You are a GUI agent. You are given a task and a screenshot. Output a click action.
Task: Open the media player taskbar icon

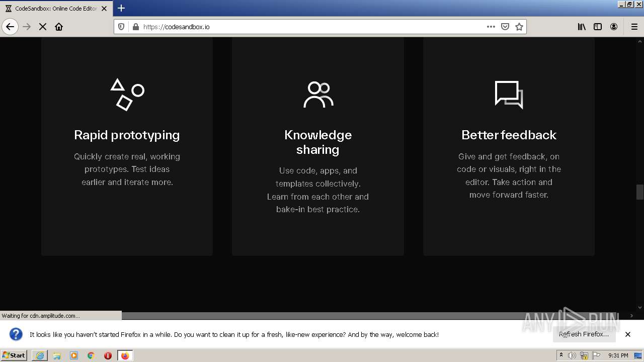coord(74,355)
